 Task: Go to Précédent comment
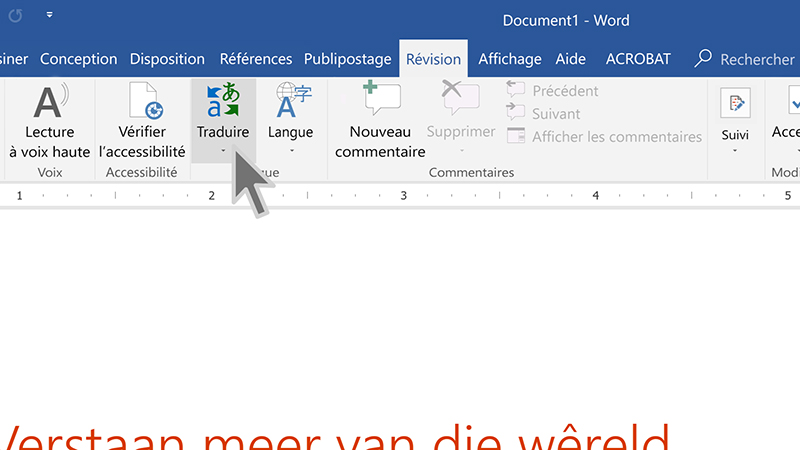click(553, 91)
